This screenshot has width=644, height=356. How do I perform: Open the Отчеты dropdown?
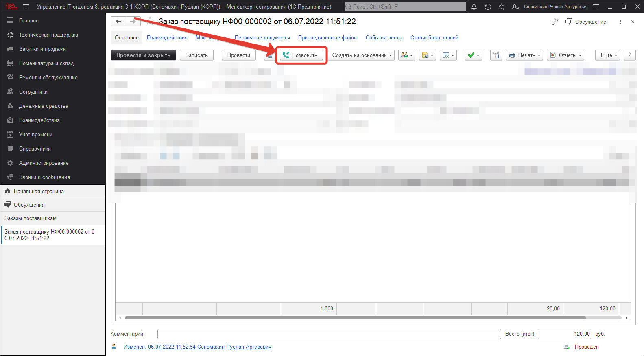(x=565, y=55)
